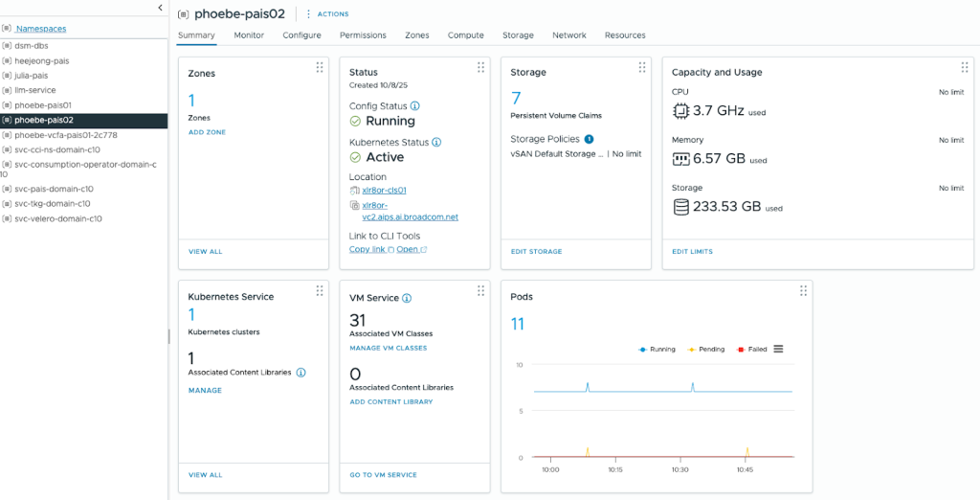Image resolution: width=980 pixels, height=500 pixels.
Task: Click the Associated Content Libraries info icon
Action: (x=301, y=372)
